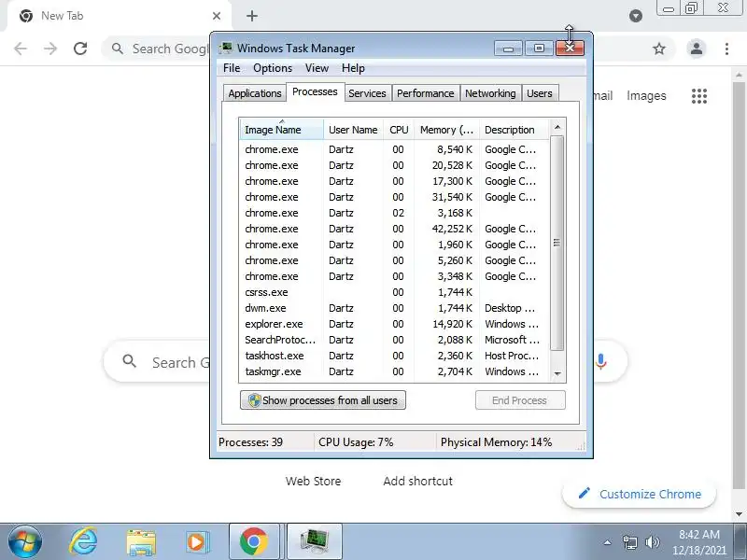Screen dimensions: 747x560
Task: Click Show processes from all users
Action: (x=322, y=400)
